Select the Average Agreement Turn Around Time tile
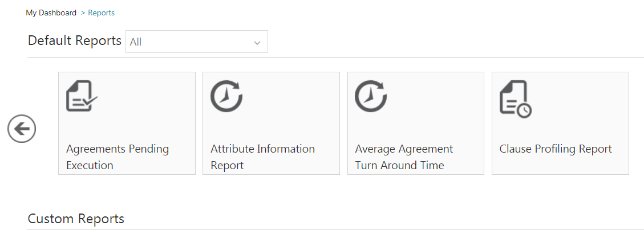644x238 pixels. (x=415, y=123)
